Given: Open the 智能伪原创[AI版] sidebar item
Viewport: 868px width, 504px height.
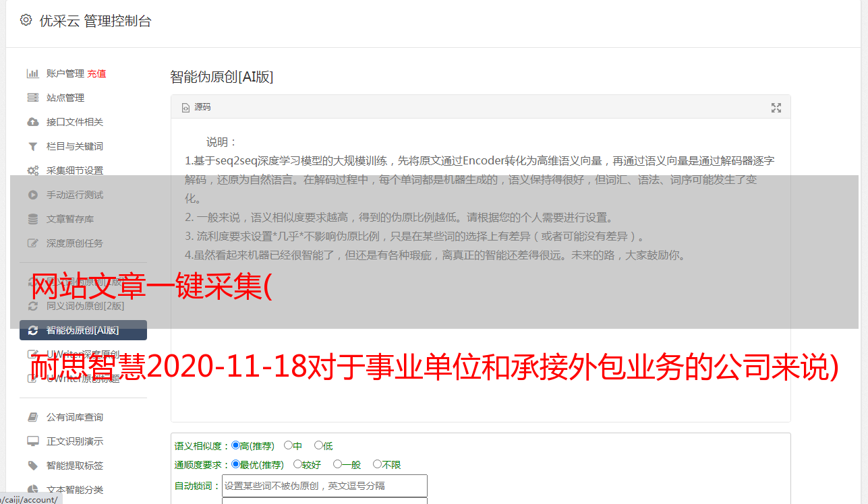Looking at the screenshot, I should click(83, 330).
